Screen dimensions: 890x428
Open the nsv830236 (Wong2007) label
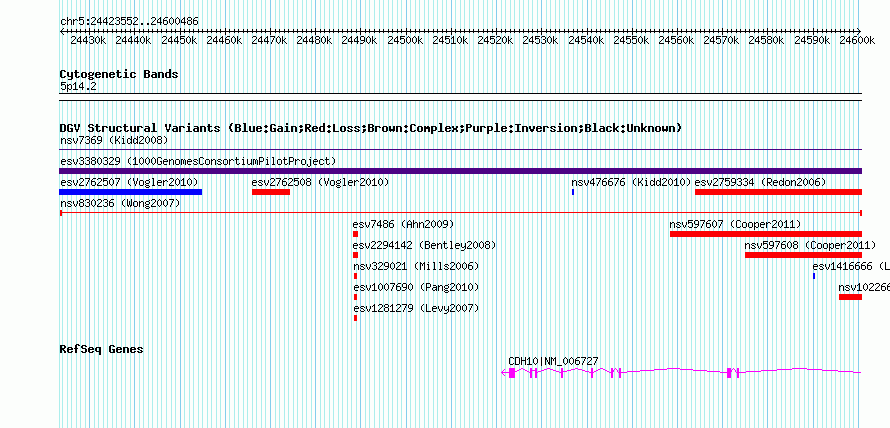pos(120,203)
